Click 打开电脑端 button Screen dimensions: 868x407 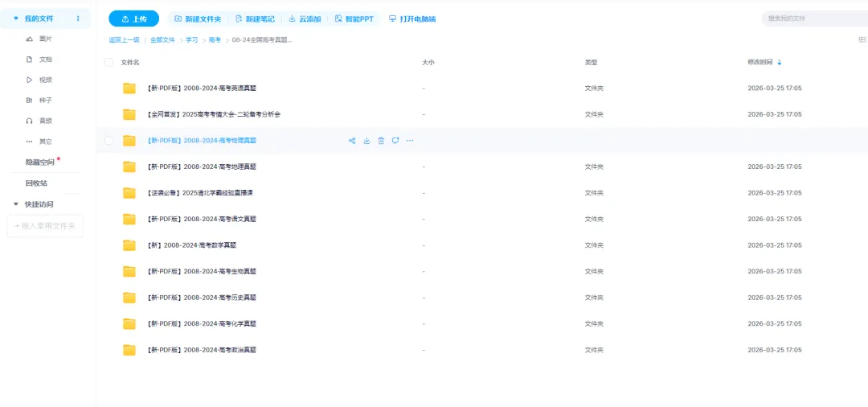point(412,18)
